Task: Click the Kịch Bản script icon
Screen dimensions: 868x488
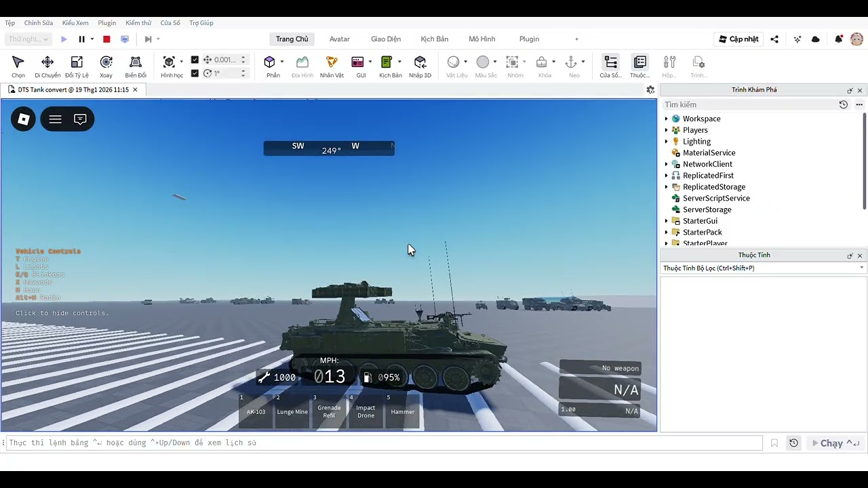Action: (387, 62)
